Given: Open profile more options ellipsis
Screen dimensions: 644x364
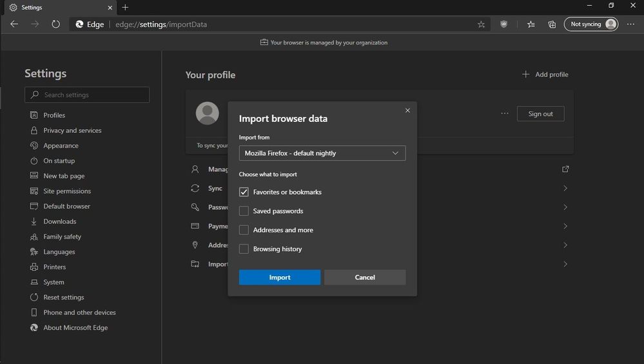Looking at the screenshot, I should click(504, 114).
